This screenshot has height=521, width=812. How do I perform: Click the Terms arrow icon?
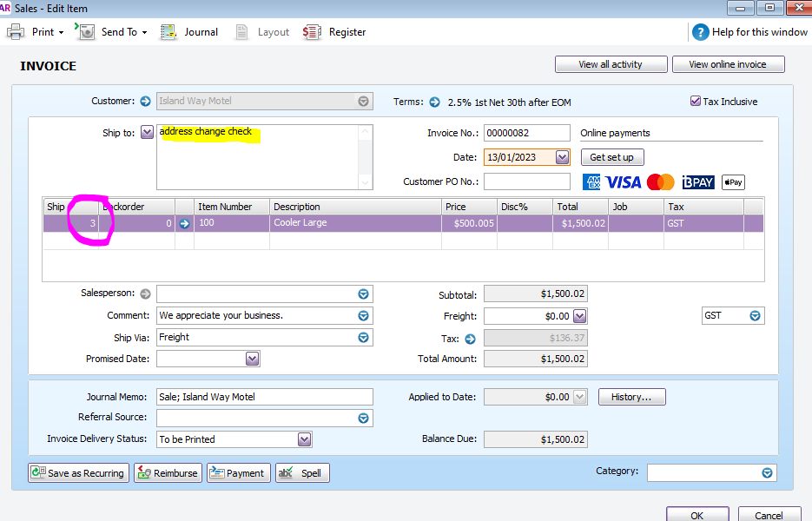tap(432, 102)
